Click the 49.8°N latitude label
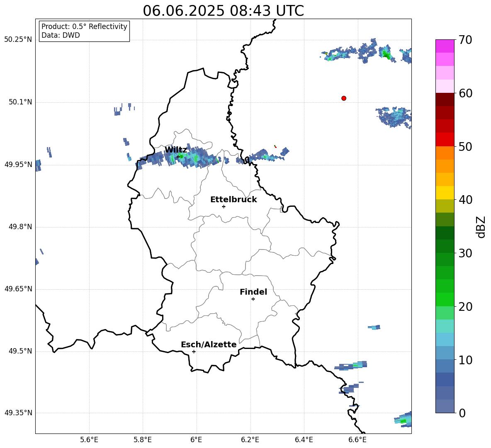 [x=20, y=227]
